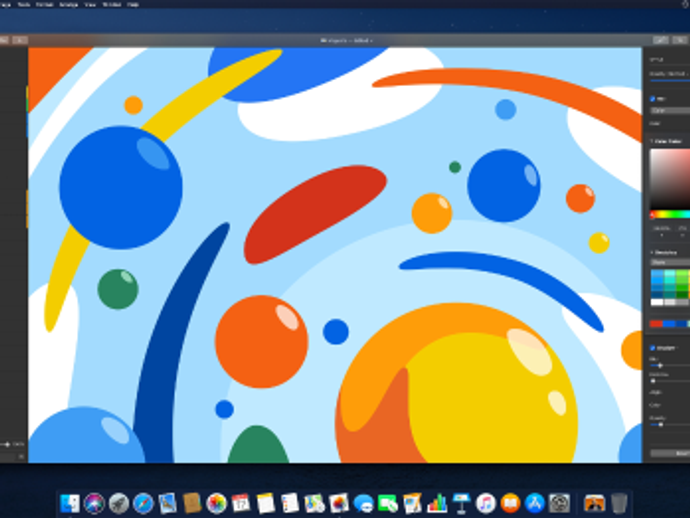
Task: Open Keynote podium icon in dock
Action: [x=461, y=503]
